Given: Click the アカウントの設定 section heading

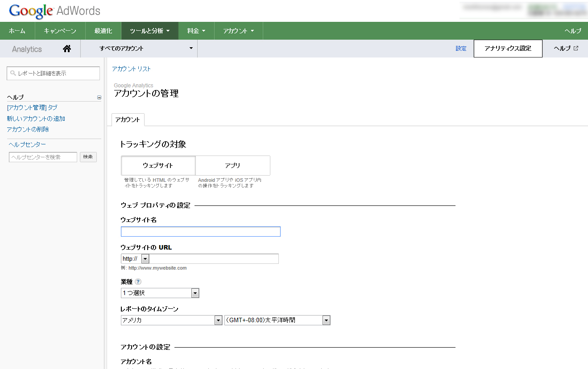Looking at the screenshot, I should 145,347.
